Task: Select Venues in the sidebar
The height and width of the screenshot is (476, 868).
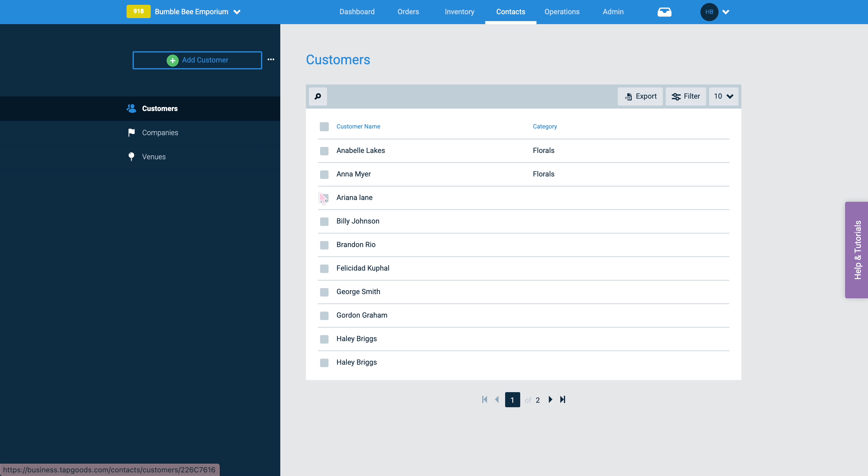Action: pos(154,157)
